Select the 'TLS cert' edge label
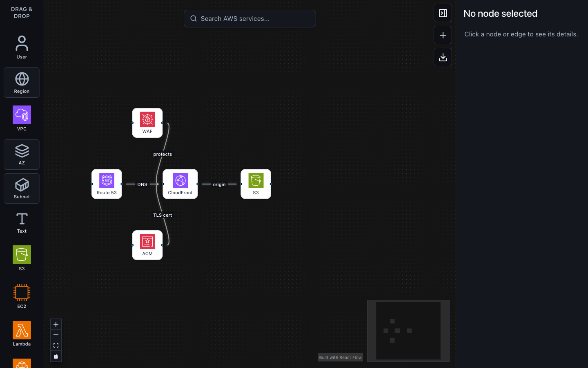 [x=163, y=215]
